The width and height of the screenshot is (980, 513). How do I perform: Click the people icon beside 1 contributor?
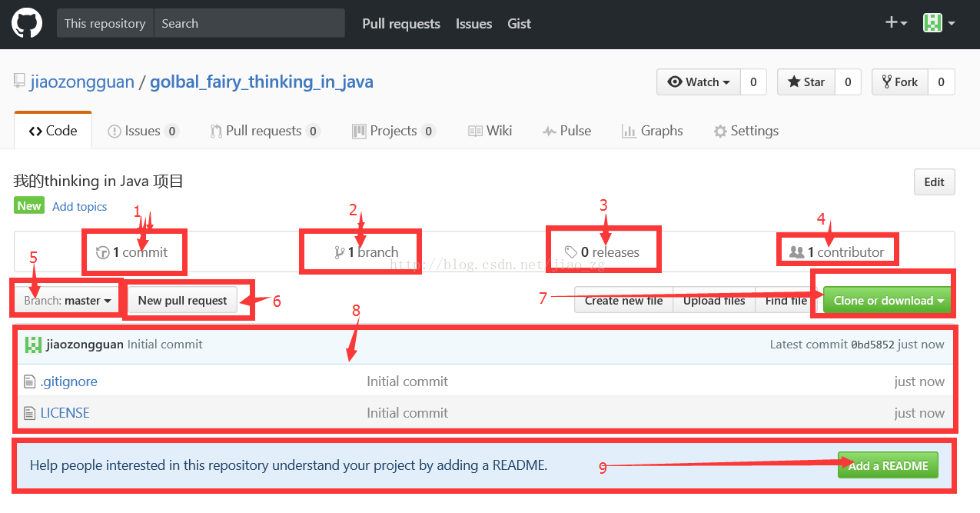click(x=797, y=252)
